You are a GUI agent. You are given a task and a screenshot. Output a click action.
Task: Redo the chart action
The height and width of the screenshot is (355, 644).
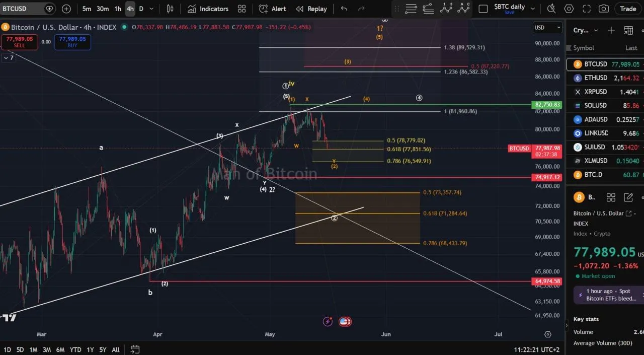361,9
